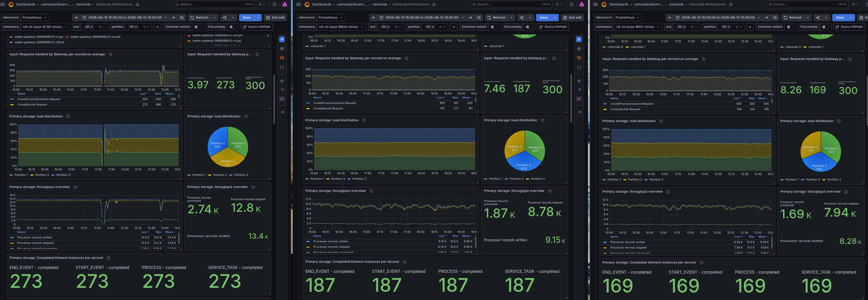Open the namespace dropdown c8-ck-base-8915-stress

(x=638, y=27)
